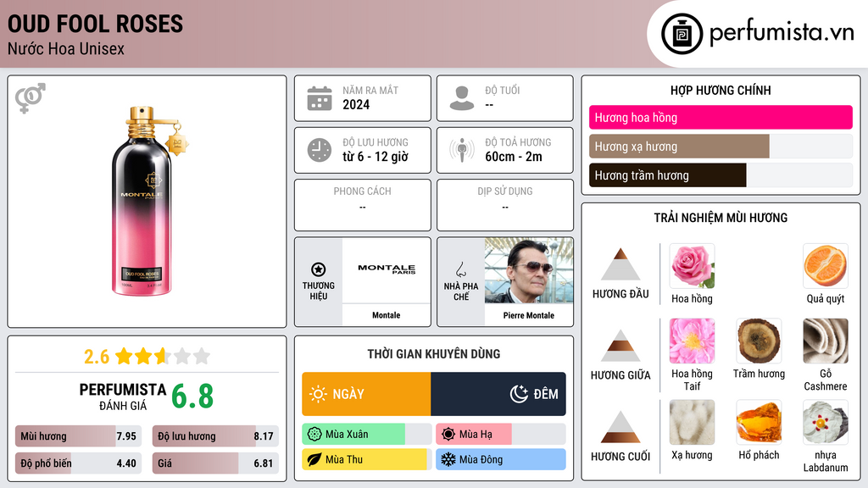868x488 pixels.
Task: Select the Quả quýt note image
Action: tap(825, 266)
